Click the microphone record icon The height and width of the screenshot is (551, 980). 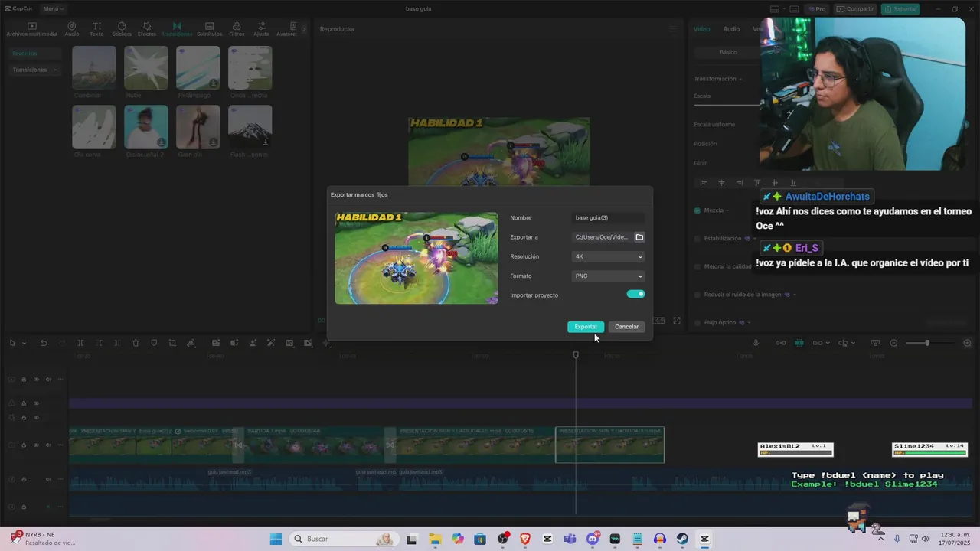[756, 343]
